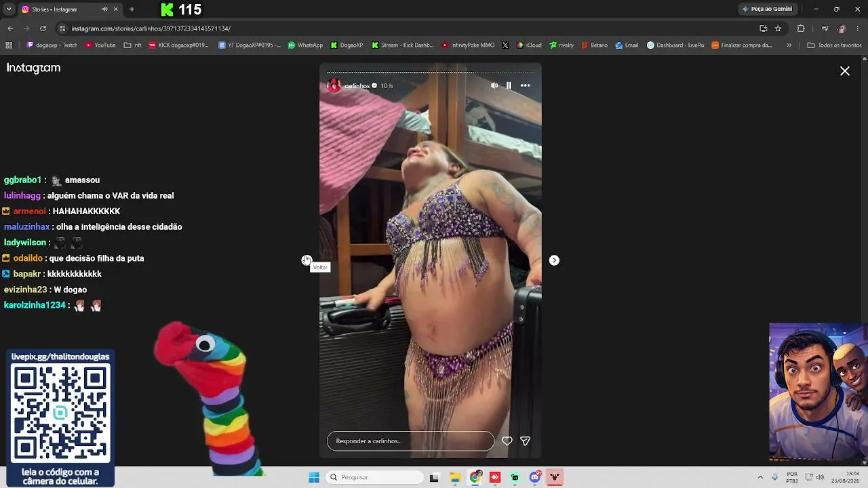This screenshot has height=488, width=868.
Task: Open the 'YT DogaoXP#0195' bookmark
Action: coord(250,45)
